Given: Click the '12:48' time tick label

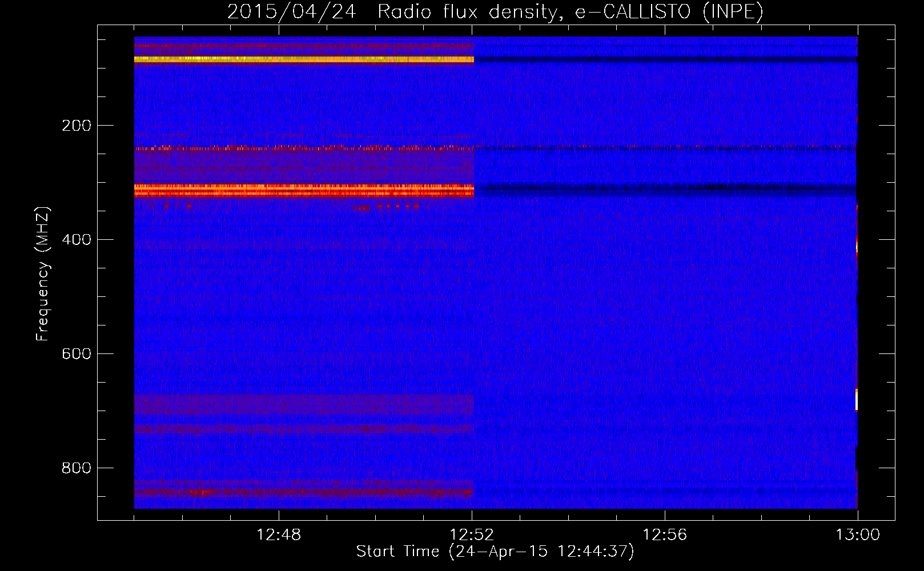Looking at the screenshot, I should [279, 535].
